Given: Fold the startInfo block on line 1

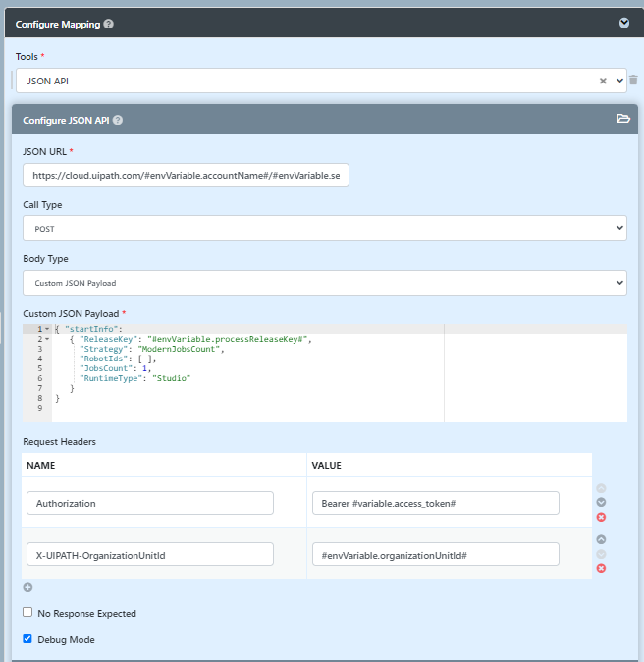Looking at the screenshot, I should point(48,329).
